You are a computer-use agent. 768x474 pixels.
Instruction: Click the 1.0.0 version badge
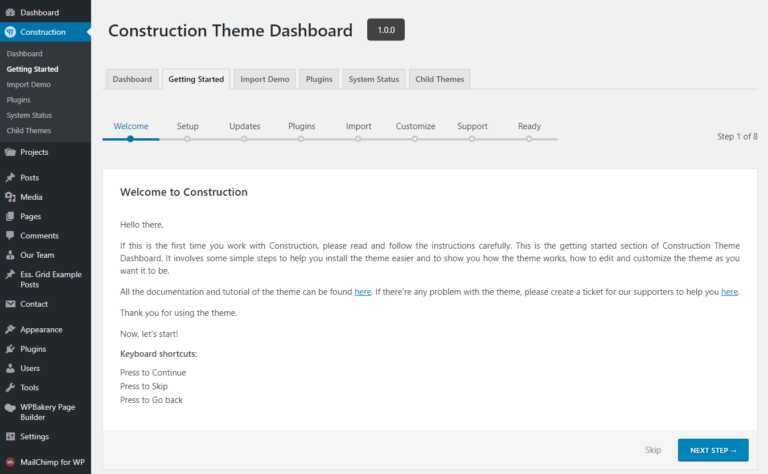click(386, 30)
